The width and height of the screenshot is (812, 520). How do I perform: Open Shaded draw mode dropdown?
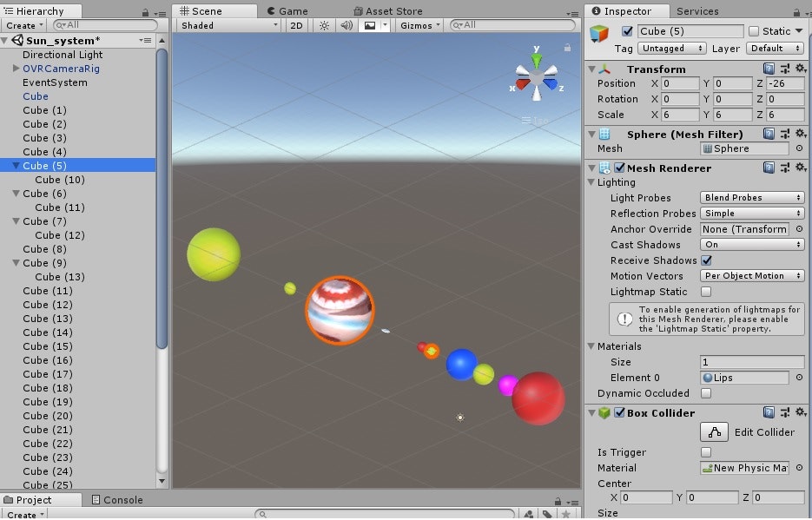coord(229,25)
